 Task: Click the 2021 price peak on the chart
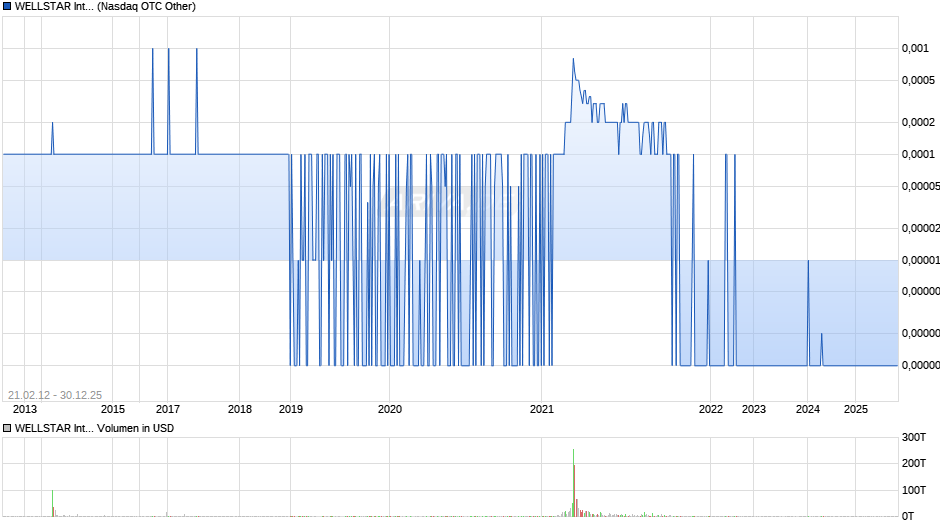tap(573, 59)
